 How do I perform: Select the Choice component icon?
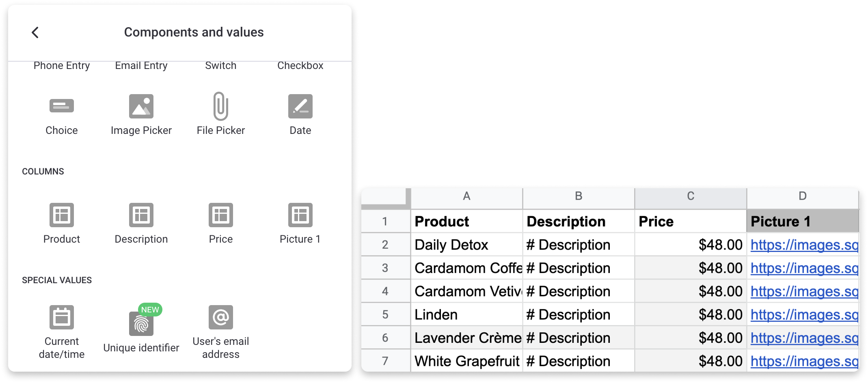pos(62,106)
